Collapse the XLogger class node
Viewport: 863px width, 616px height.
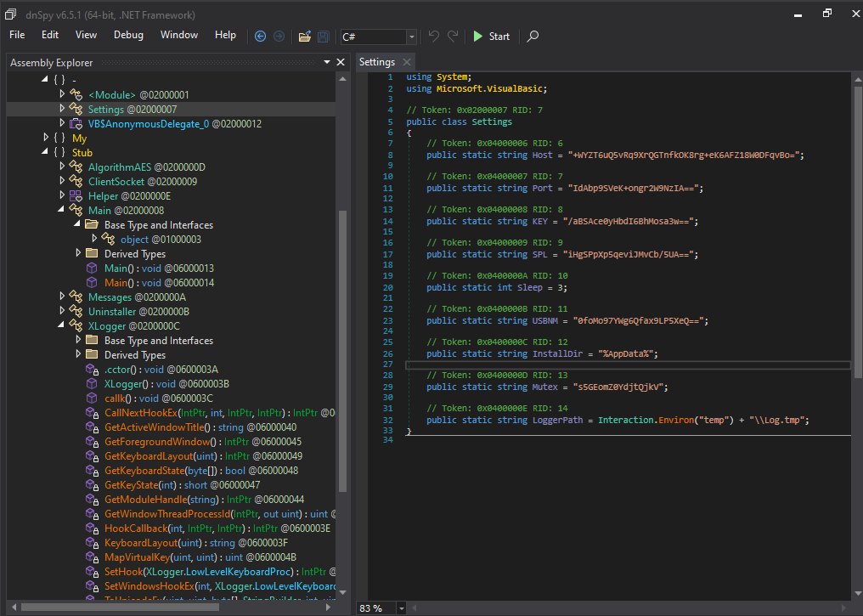62,325
